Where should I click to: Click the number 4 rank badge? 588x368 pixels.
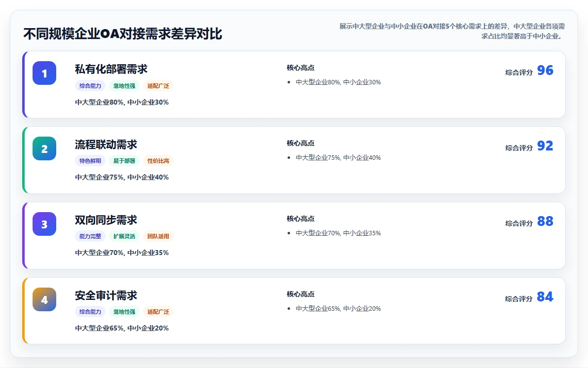click(44, 299)
